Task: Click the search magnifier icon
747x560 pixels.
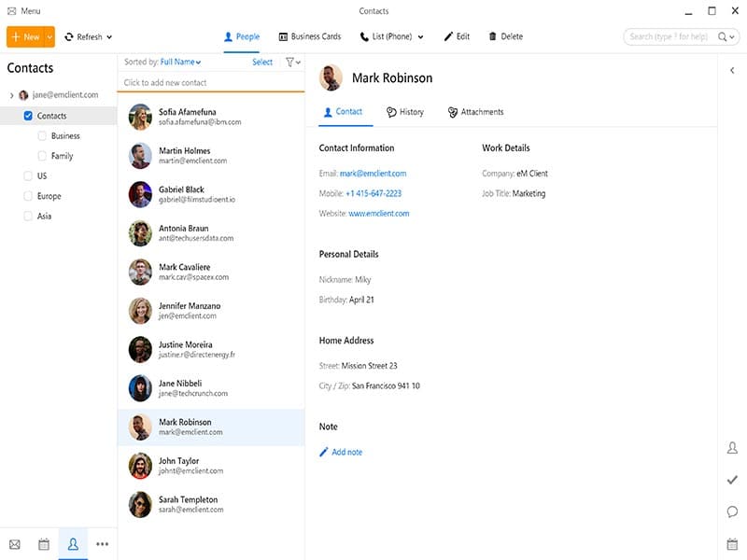Action: coord(722,36)
